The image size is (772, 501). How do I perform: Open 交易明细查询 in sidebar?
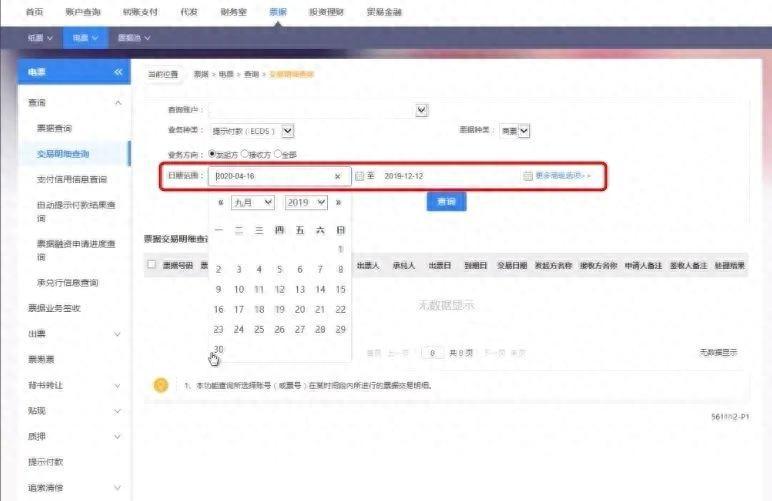click(x=63, y=154)
